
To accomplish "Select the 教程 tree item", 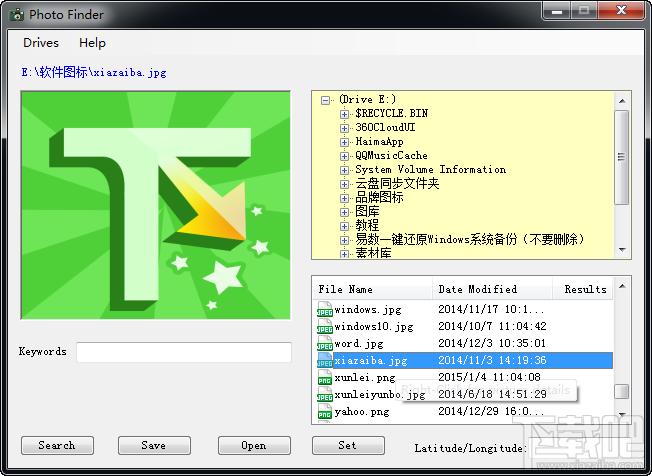I will pyautogui.click(x=367, y=226).
